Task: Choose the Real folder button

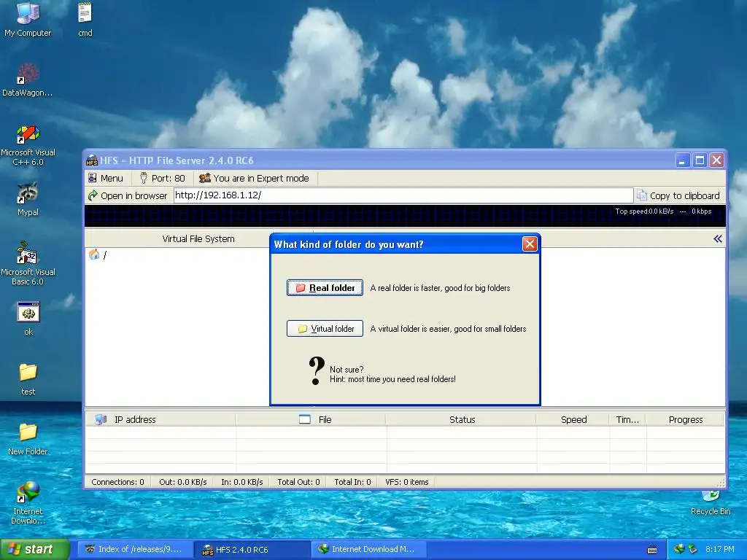Action: [325, 287]
